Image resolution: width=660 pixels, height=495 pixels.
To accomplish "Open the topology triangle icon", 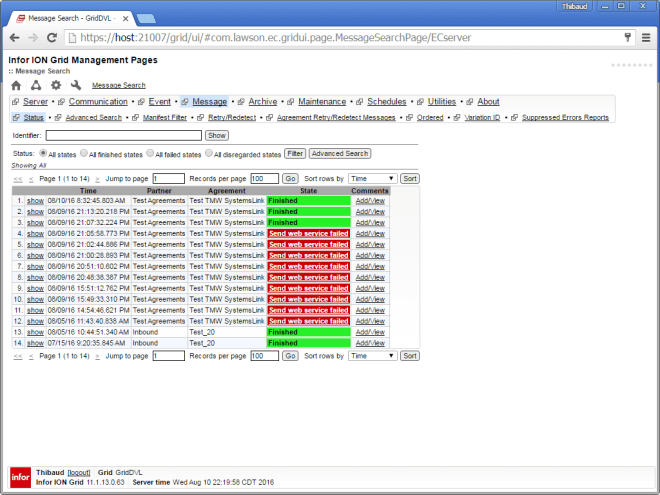I will pos(36,85).
